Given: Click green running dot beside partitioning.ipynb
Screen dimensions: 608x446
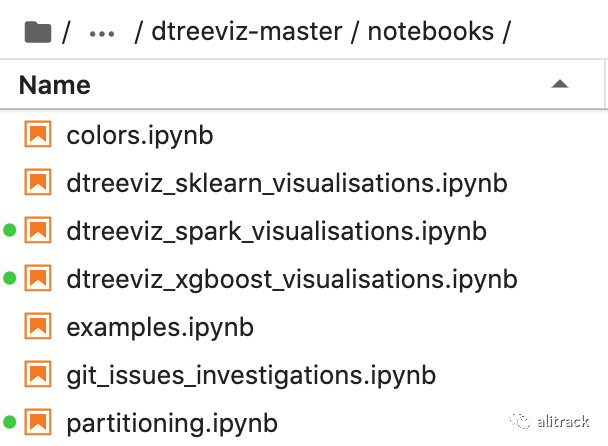Looking at the screenshot, I should coord(10,422).
